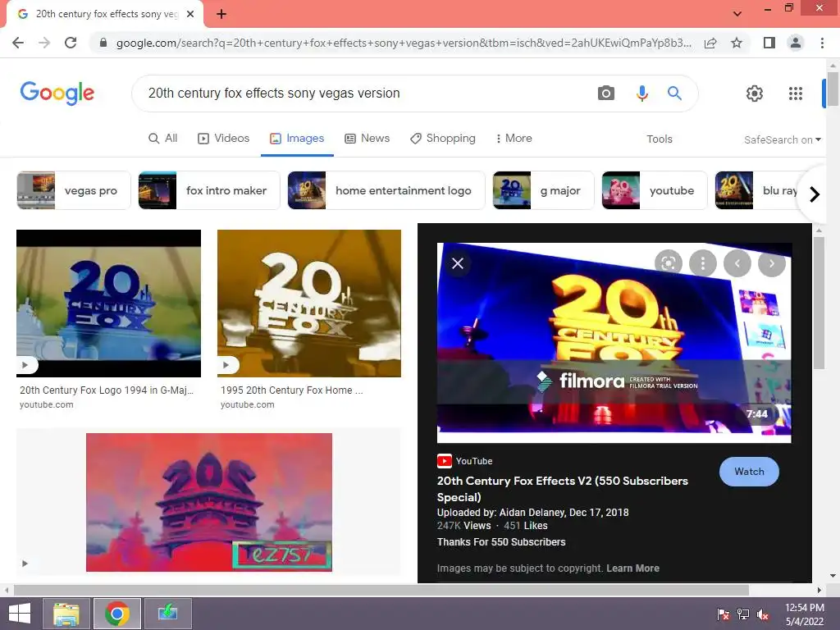Image resolution: width=840 pixels, height=630 pixels.
Task: Click the browser forward arrow
Action: [44, 43]
